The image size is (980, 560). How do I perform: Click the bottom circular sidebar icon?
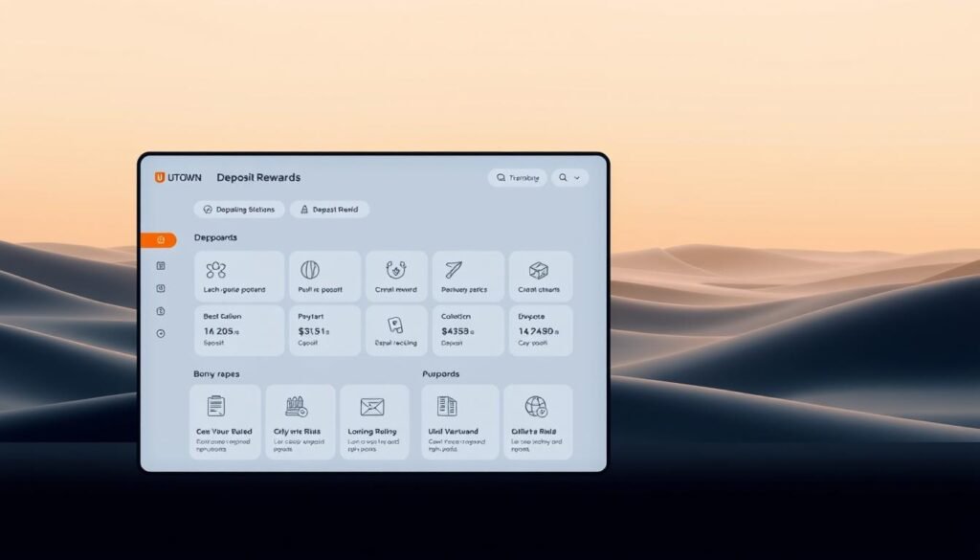(160, 333)
